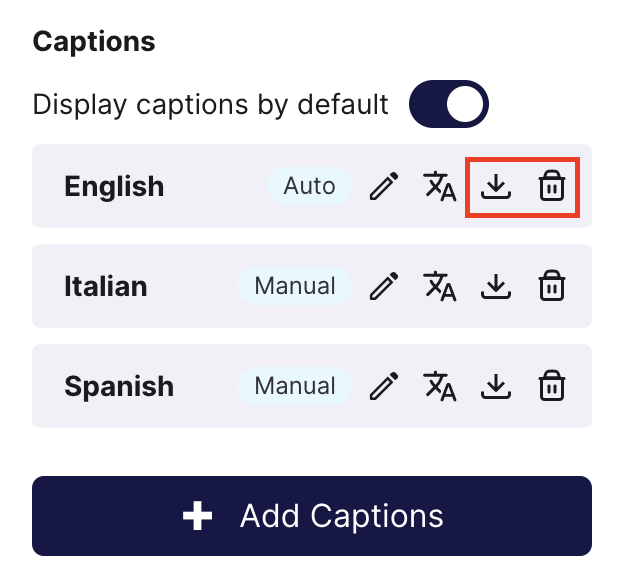Select the English caption row label
The width and height of the screenshot is (620, 578).
click(114, 186)
